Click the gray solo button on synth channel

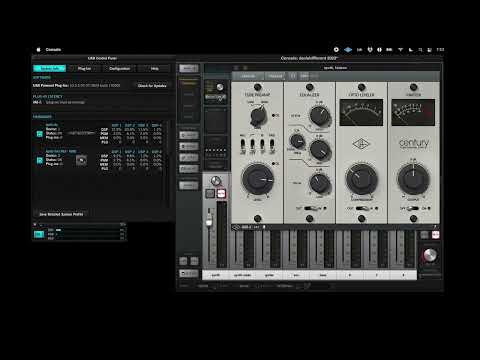click(210, 193)
